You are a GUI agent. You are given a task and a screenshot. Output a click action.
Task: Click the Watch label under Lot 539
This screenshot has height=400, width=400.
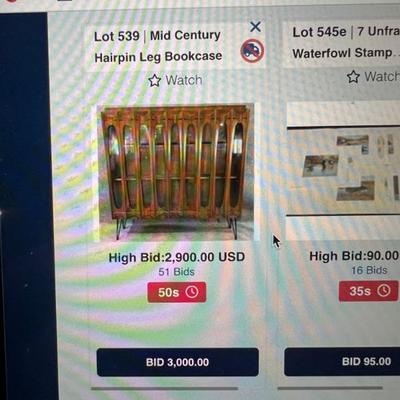point(184,80)
